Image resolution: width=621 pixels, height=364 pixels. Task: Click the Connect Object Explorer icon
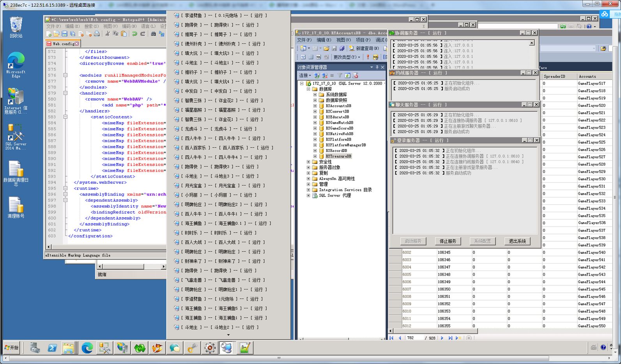(317, 76)
